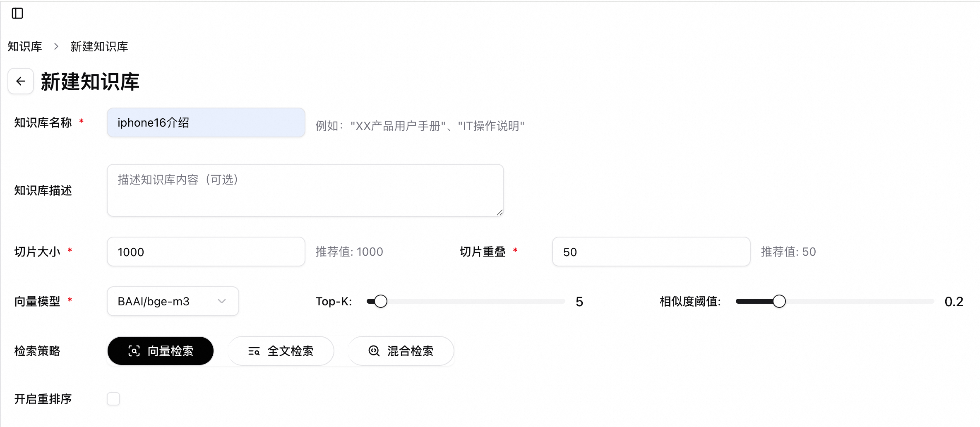The width and height of the screenshot is (980, 427).
Task: Click the vector search scan icon
Action: tap(134, 351)
